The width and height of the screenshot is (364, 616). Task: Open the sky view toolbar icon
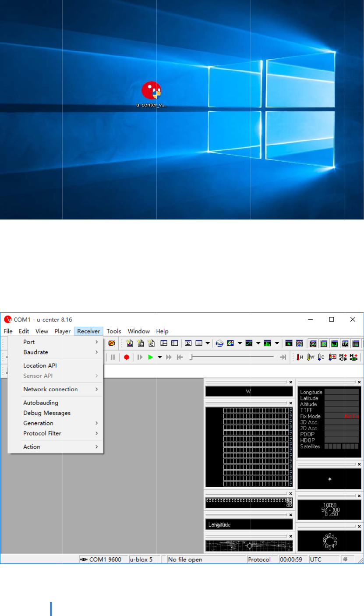click(300, 343)
